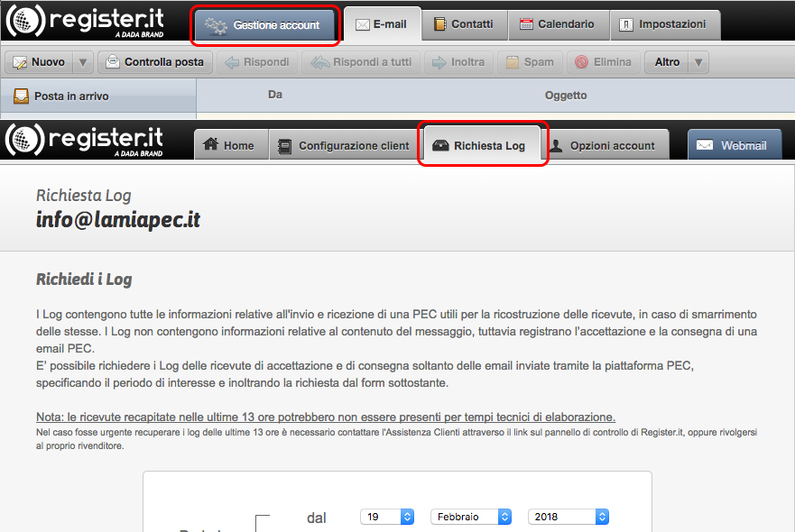Open the Calendario tab
795x532 pixels.
click(x=557, y=24)
